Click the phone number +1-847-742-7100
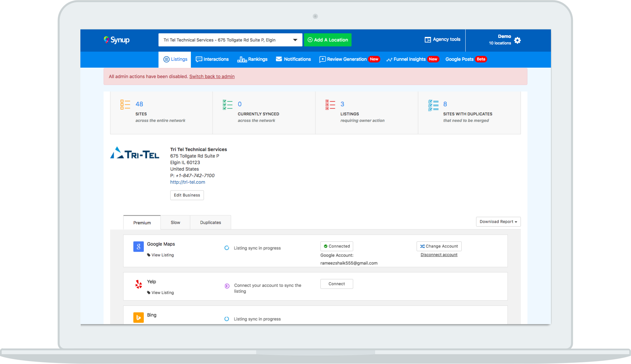This screenshot has height=364, width=631. pyautogui.click(x=195, y=176)
